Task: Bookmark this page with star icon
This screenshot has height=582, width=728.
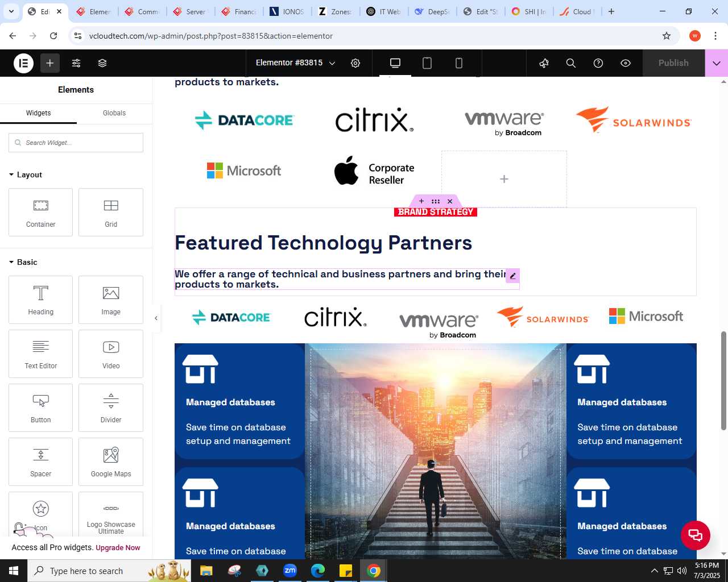Action: (x=667, y=36)
